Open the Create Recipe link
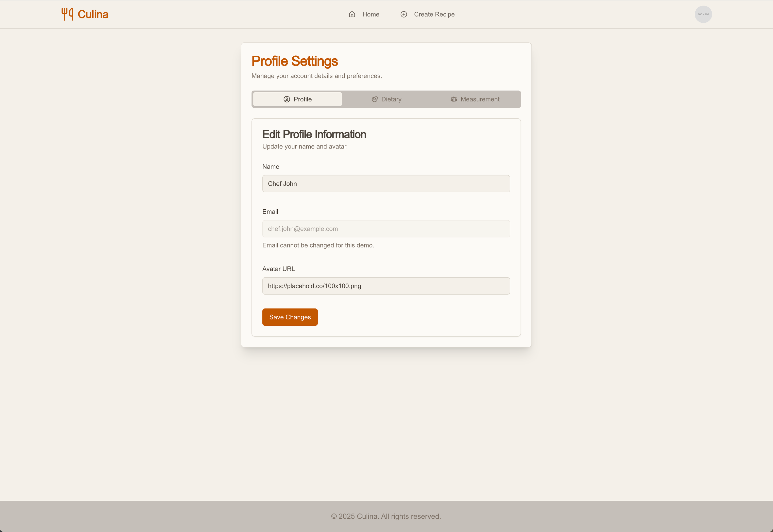 pyautogui.click(x=434, y=14)
